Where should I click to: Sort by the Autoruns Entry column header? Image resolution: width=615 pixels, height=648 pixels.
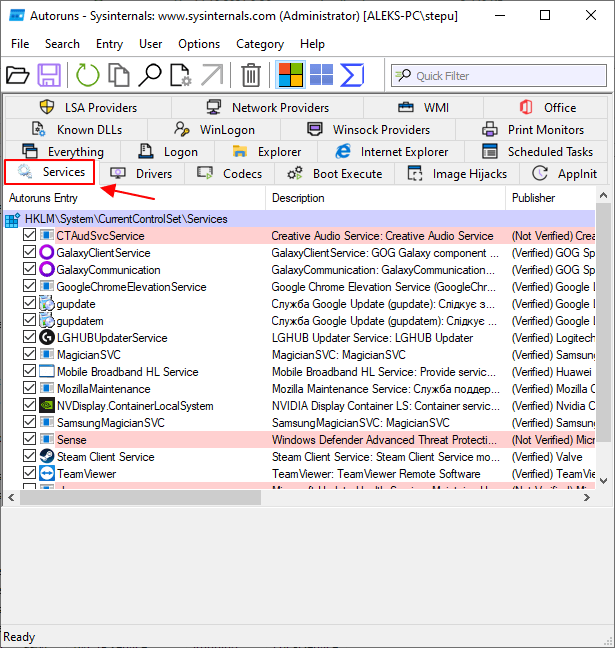(x=135, y=198)
